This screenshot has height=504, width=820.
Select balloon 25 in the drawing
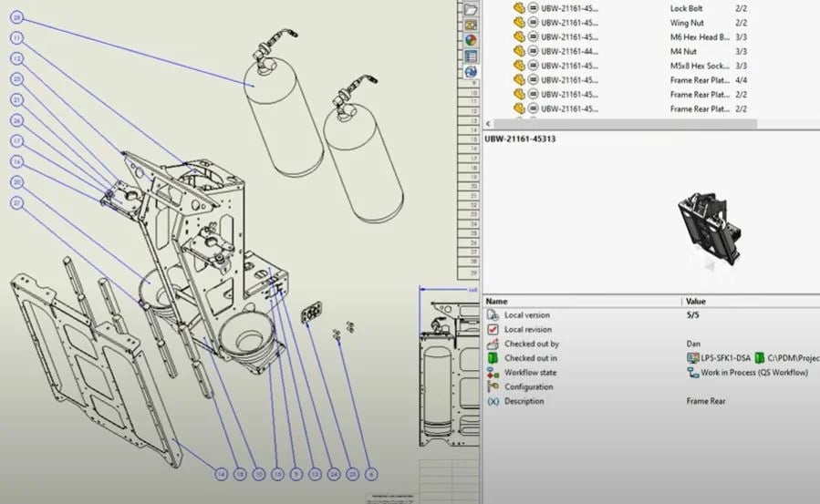click(x=352, y=474)
